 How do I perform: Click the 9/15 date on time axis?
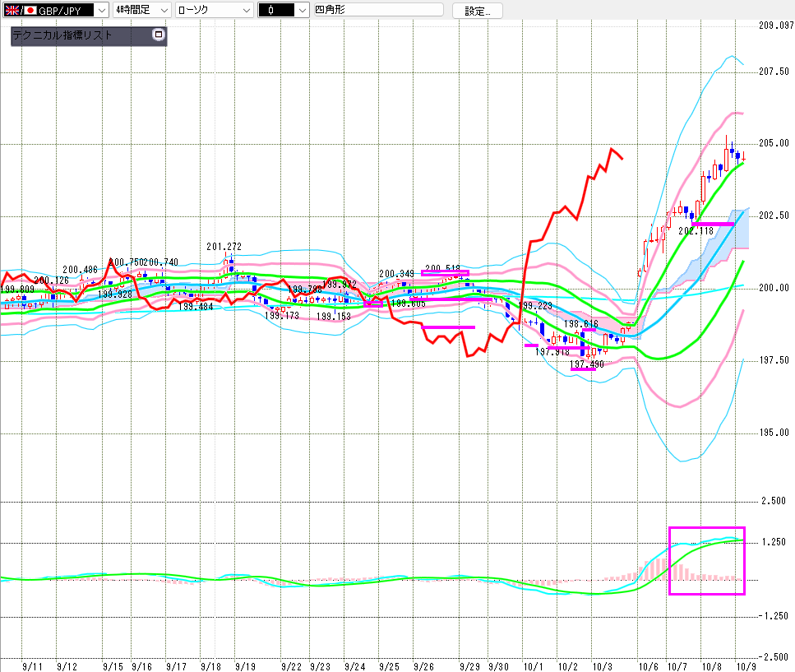click(x=113, y=665)
